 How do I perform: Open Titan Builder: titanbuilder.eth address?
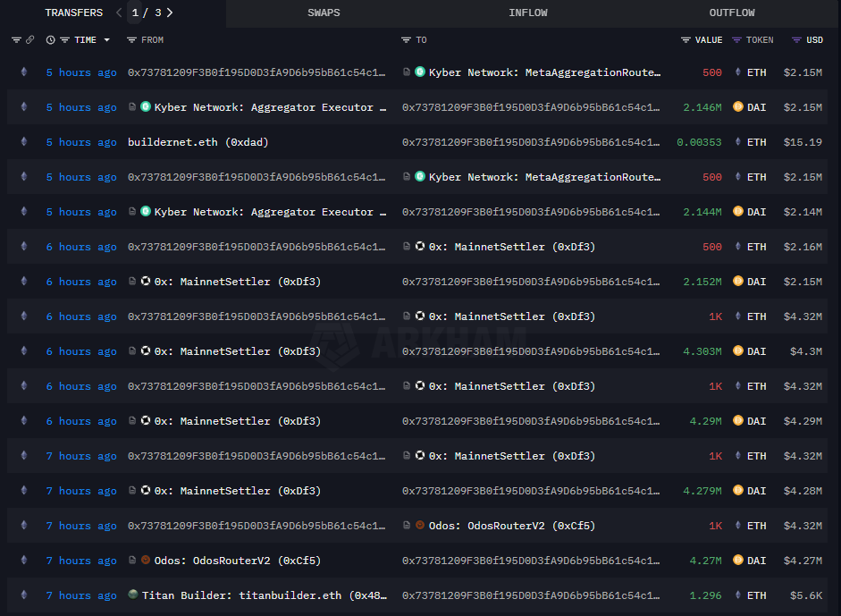click(264, 595)
